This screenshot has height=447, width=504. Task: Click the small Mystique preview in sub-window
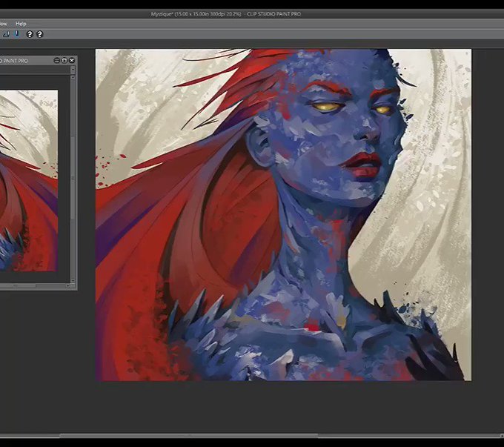(x=29, y=181)
